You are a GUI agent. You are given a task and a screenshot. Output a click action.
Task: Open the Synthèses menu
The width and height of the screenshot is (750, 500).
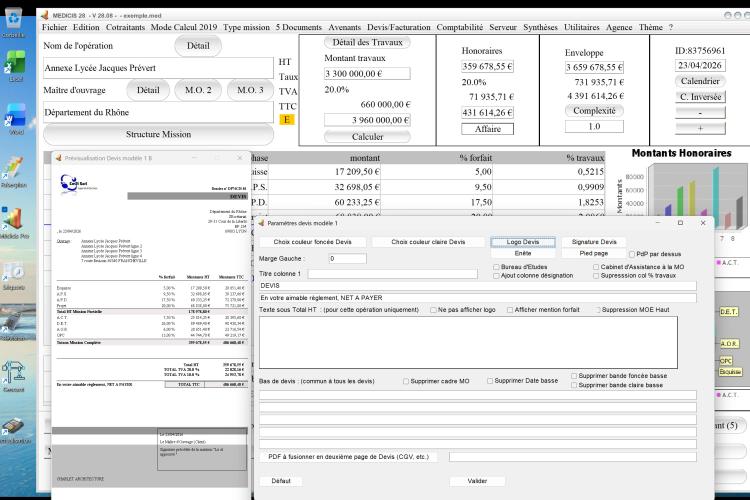click(x=540, y=27)
